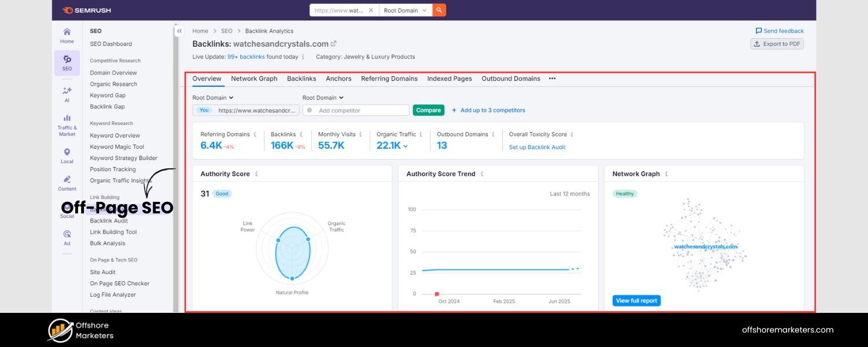Open Keyword Magic Tool in sidebar

click(117, 147)
